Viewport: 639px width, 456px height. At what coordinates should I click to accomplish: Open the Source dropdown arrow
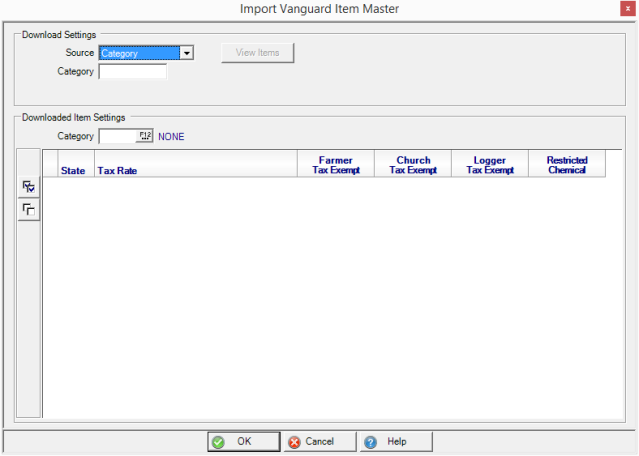click(x=187, y=53)
